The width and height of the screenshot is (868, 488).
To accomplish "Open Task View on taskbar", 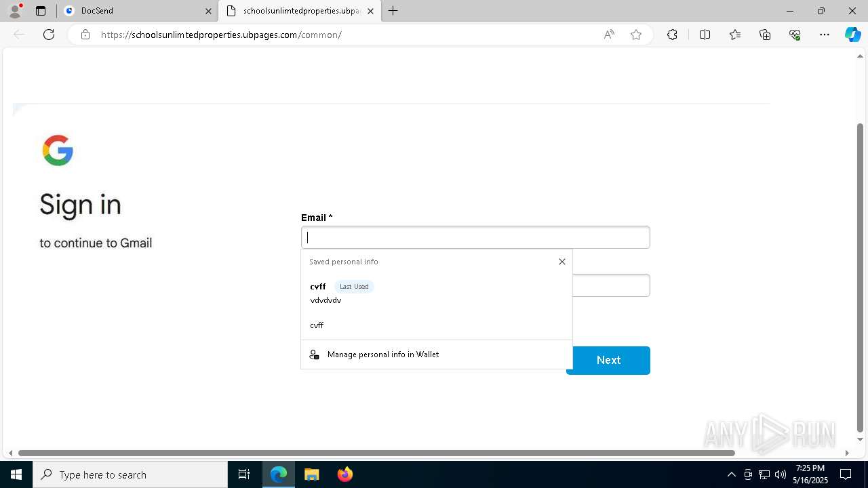I will pos(244,474).
